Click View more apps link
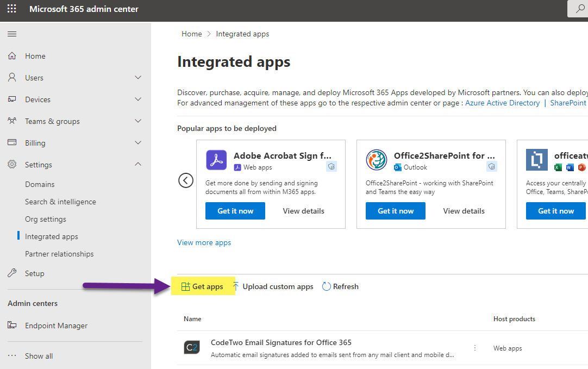Viewport: 588px width, 369px height. coord(204,242)
